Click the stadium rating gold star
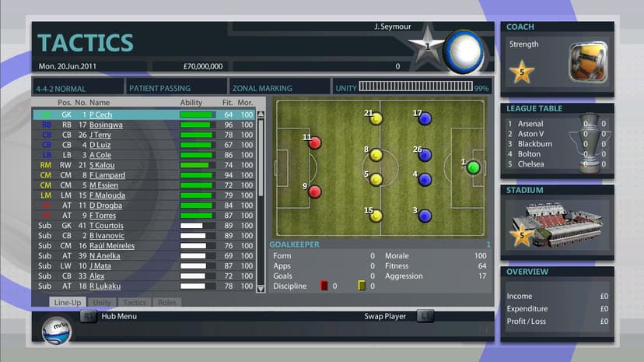The height and width of the screenshot is (362, 644). click(x=522, y=235)
